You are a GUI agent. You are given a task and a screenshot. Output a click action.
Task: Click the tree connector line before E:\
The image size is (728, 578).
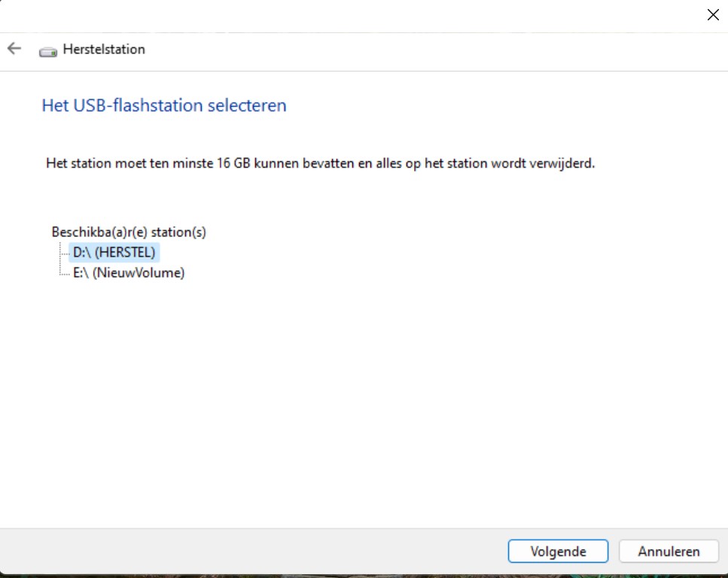click(x=63, y=274)
